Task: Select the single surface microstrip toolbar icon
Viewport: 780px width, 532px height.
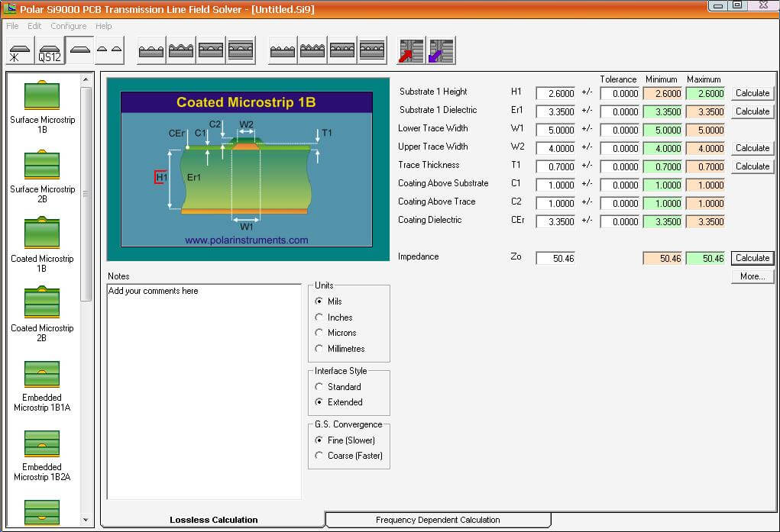Action: point(80,50)
